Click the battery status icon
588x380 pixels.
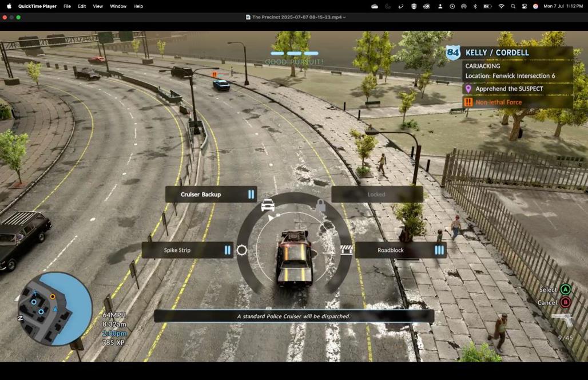point(487,6)
